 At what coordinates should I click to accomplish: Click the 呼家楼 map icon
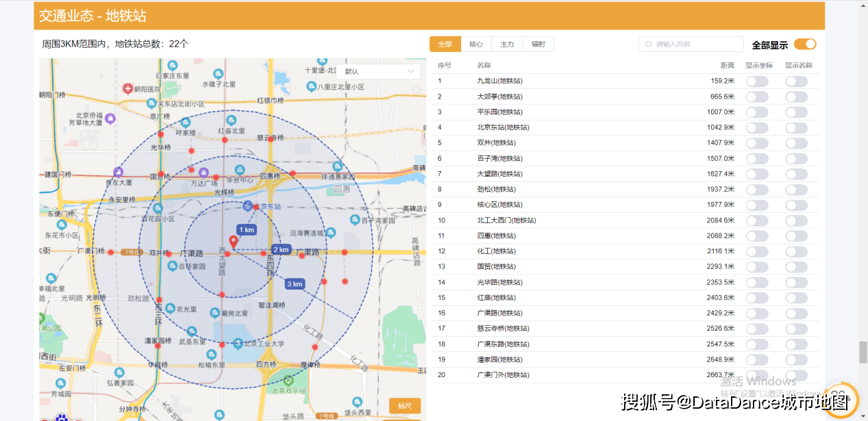pos(185,122)
